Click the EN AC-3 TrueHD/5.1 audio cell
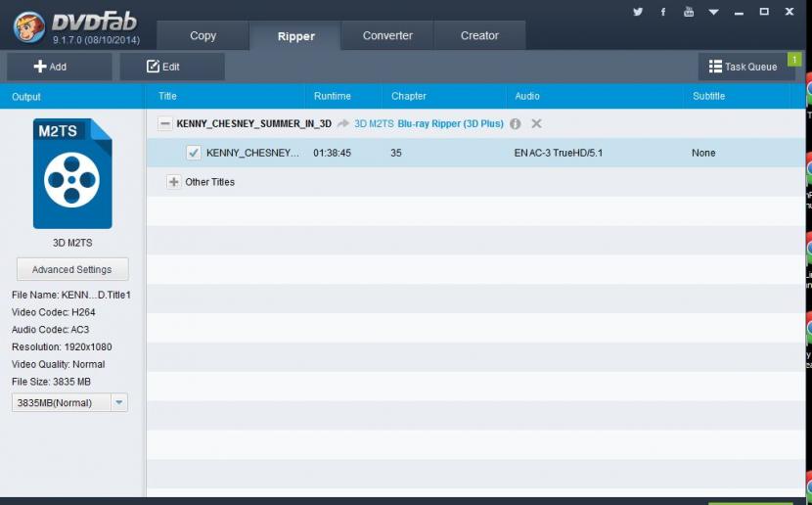 (x=559, y=153)
